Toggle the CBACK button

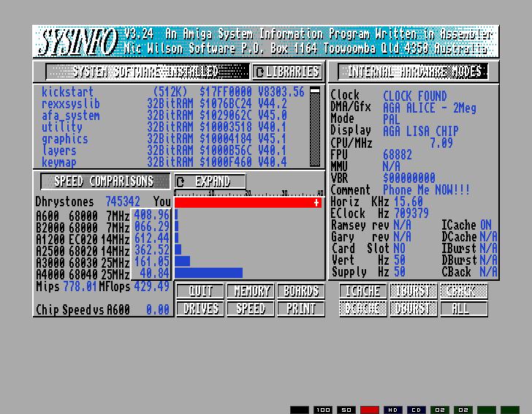pos(464,291)
